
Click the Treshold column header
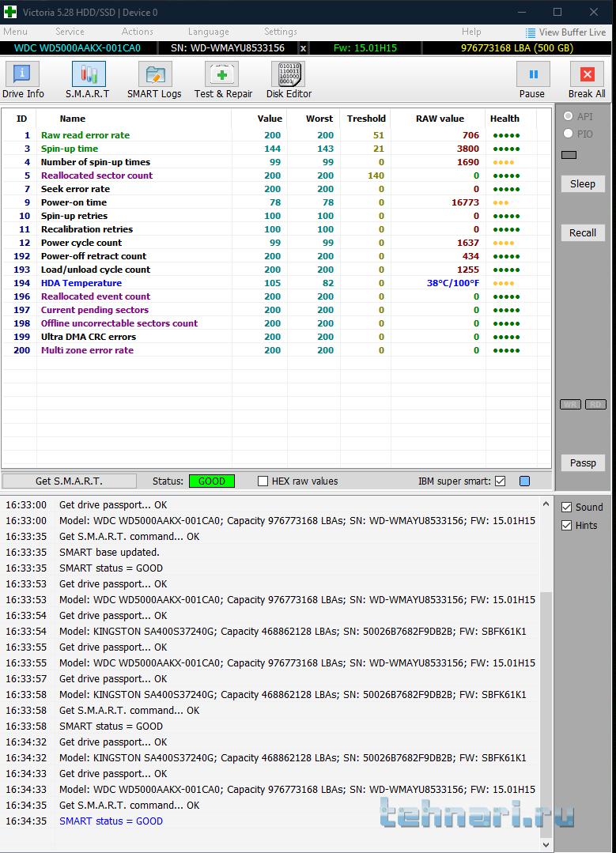365,119
